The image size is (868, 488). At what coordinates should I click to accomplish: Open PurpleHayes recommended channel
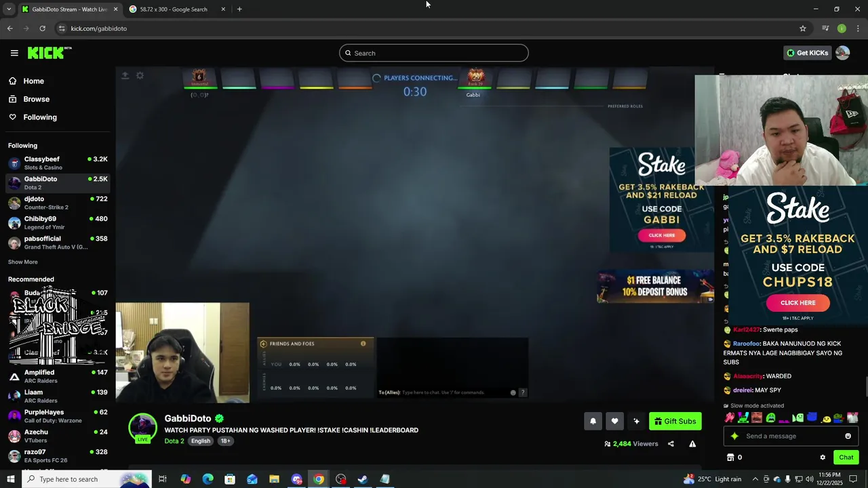coord(58,416)
